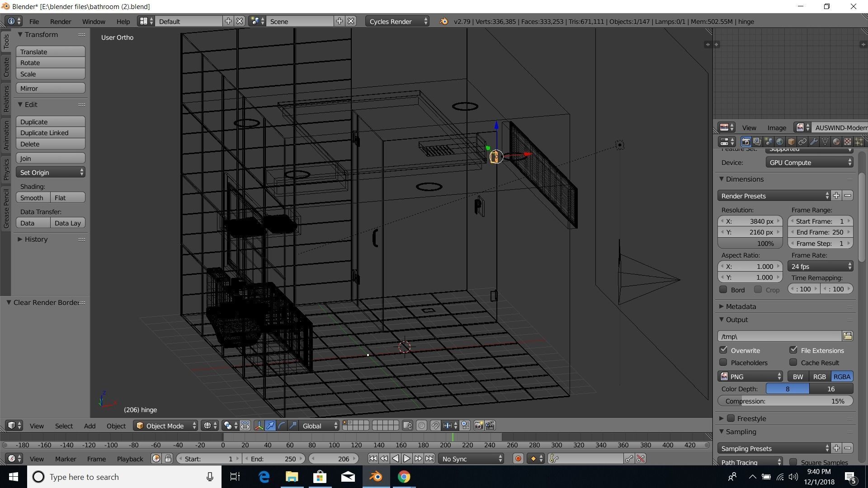The width and height of the screenshot is (868, 488).
Task: Toggle proportional editing circle icon
Action: click(421, 426)
